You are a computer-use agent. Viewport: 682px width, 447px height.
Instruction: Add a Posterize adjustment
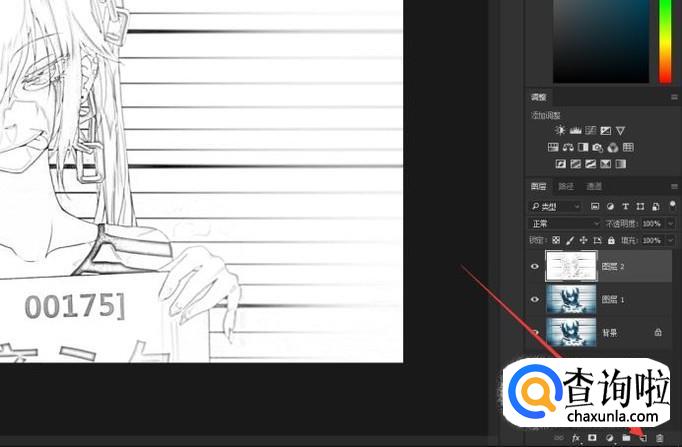(x=575, y=164)
